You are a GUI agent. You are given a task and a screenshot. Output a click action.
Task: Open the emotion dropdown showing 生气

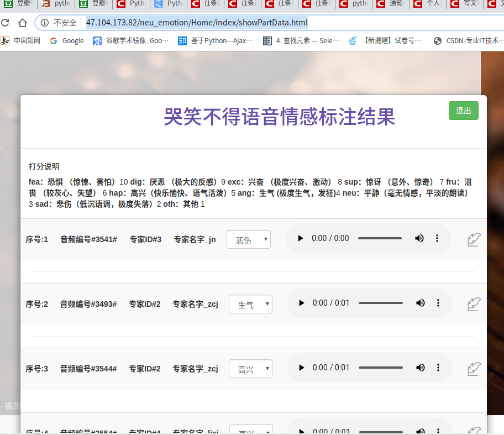tap(250, 304)
